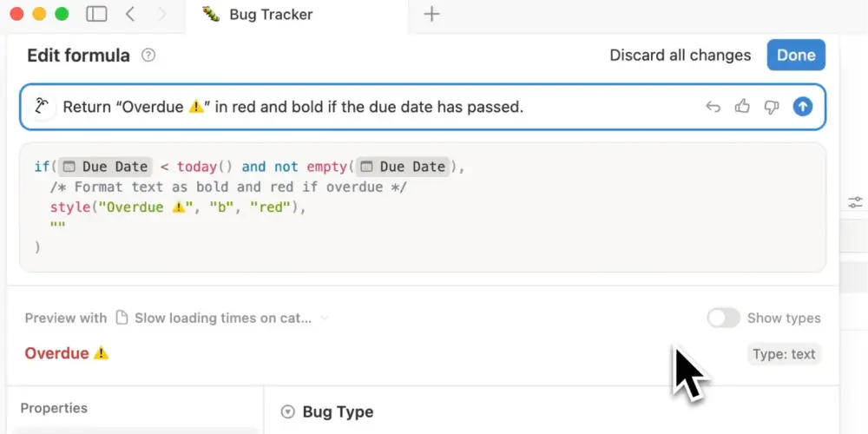This screenshot has height=434, width=868.
Task: Open the Preview with page dropdown
Action: click(x=222, y=318)
